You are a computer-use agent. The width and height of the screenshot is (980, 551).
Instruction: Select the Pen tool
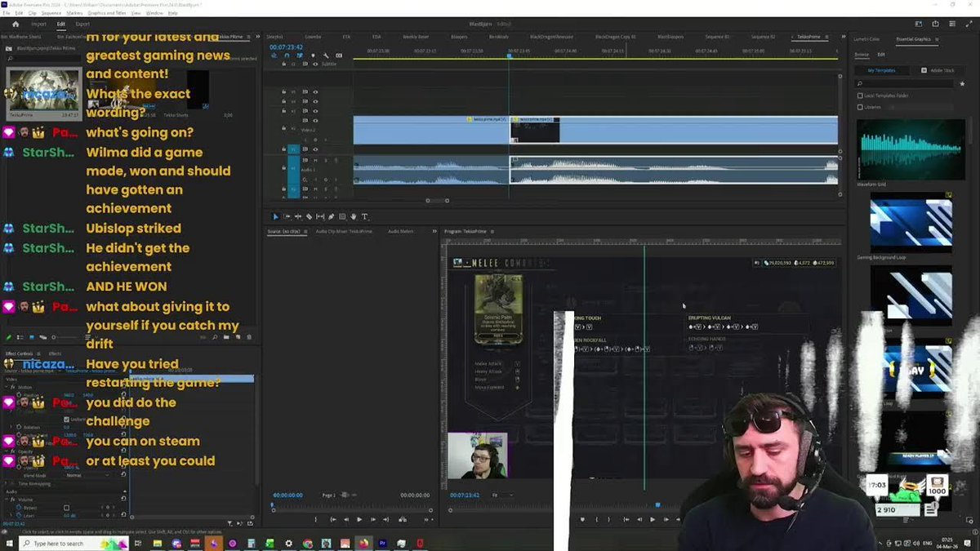(331, 216)
